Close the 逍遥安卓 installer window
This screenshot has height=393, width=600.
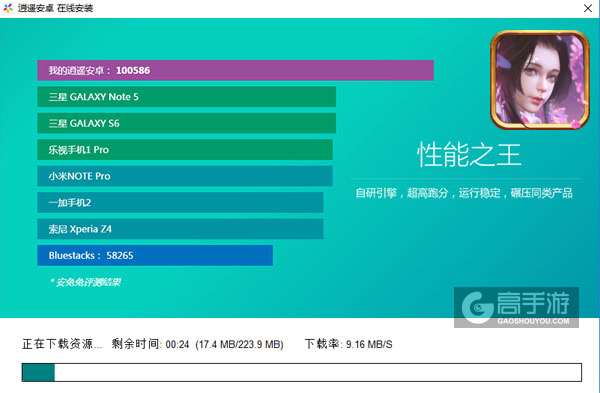[x=588, y=8]
